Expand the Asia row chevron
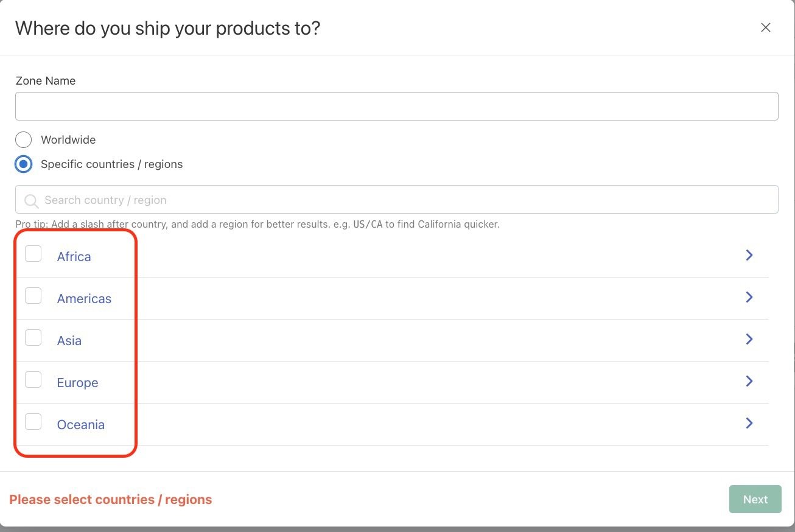The width and height of the screenshot is (795, 532). pos(749,339)
